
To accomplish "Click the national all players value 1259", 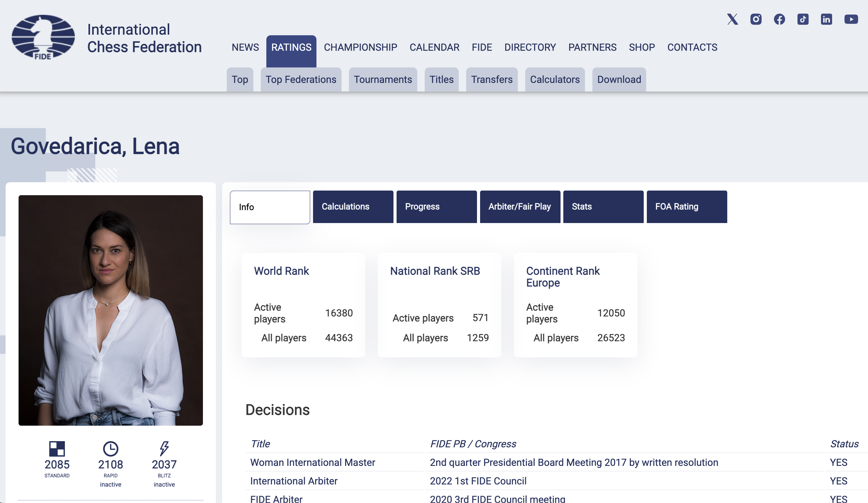I will coord(477,338).
